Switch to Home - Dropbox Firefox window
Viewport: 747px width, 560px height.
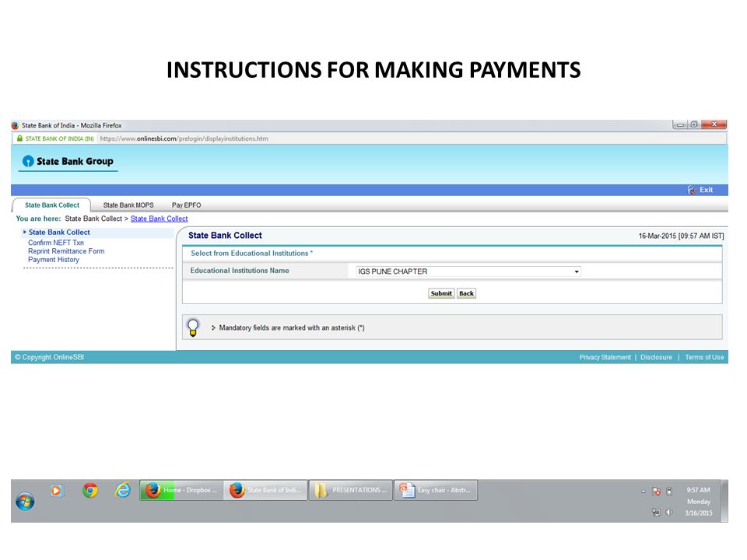click(x=181, y=490)
